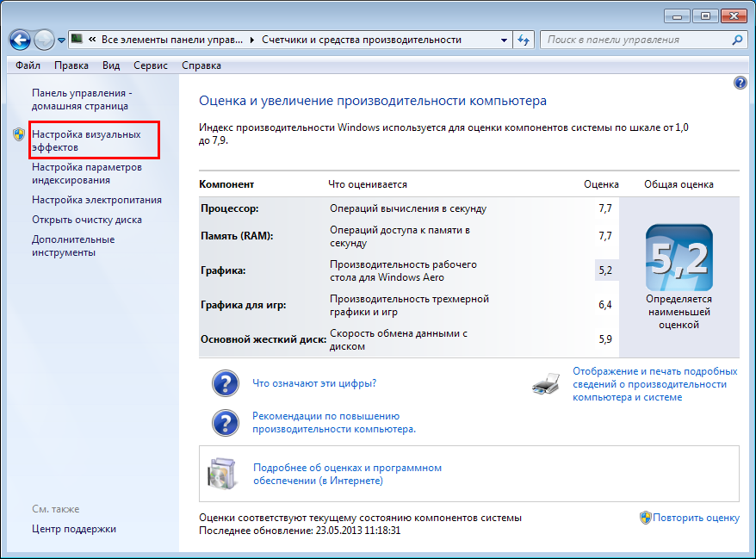Expand breadcrumb arrow after "Все элементы панели управления"
The height and width of the screenshot is (559, 756).
tap(252, 40)
